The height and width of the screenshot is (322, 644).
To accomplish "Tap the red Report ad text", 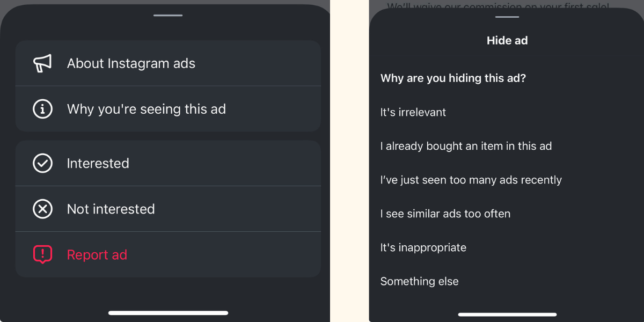I will click(97, 255).
